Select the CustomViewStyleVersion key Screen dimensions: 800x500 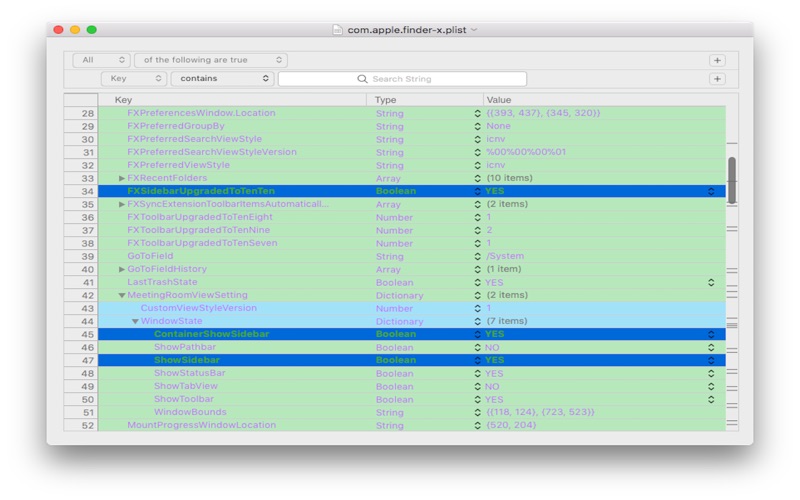(198, 308)
